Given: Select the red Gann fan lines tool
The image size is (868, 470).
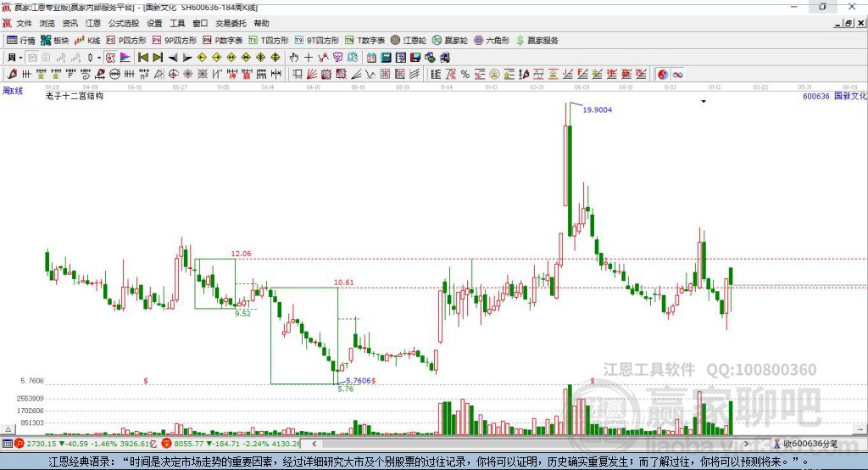Looking at the screenshot, I should coord(312,75).
